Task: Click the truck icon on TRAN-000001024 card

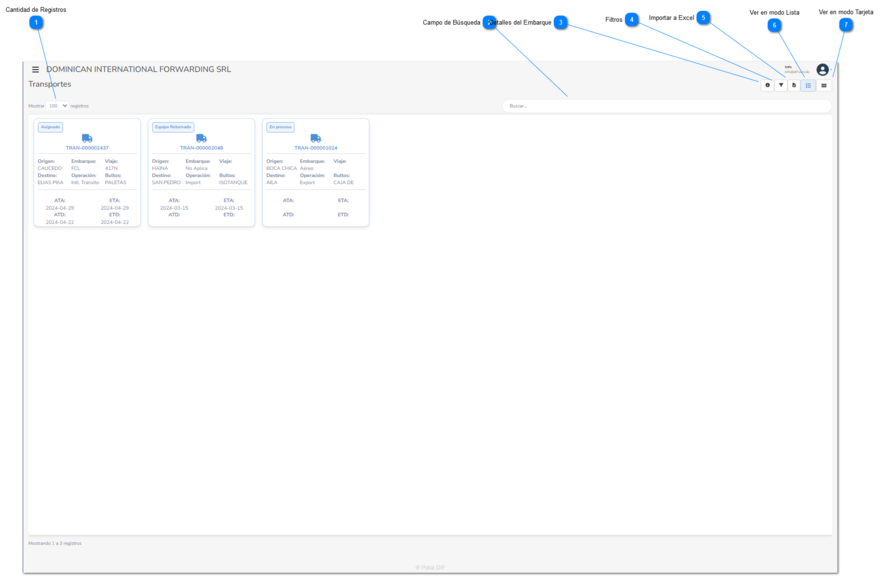Action: 316,138
